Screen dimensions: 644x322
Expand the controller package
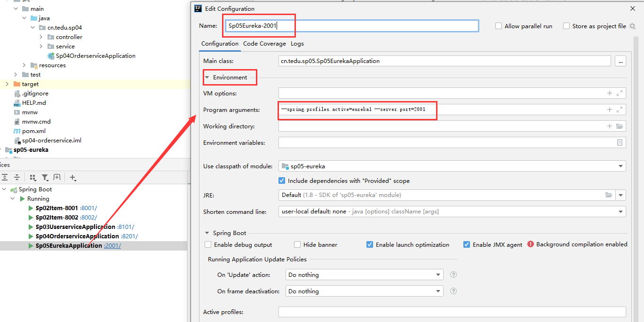(41, 37)
